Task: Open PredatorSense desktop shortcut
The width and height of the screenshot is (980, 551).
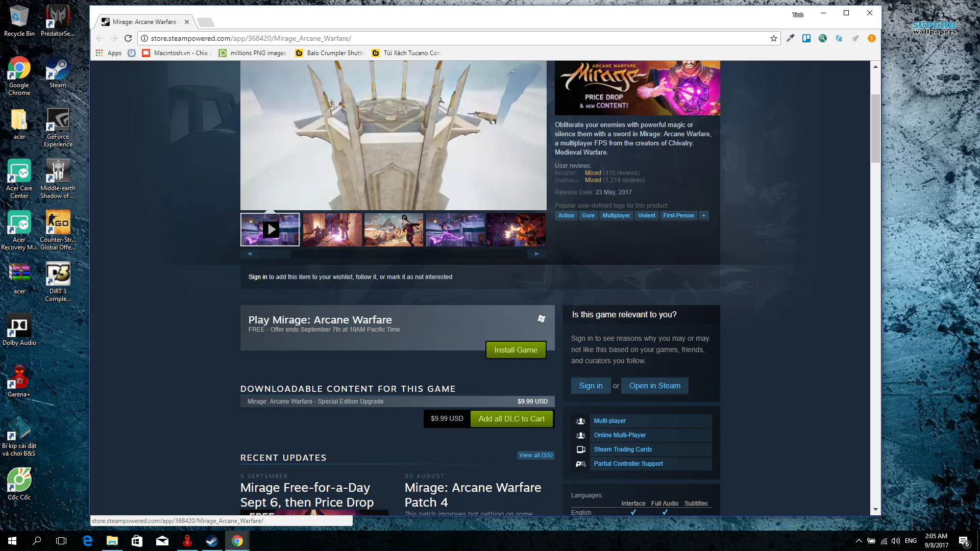Action: (58, 21)
